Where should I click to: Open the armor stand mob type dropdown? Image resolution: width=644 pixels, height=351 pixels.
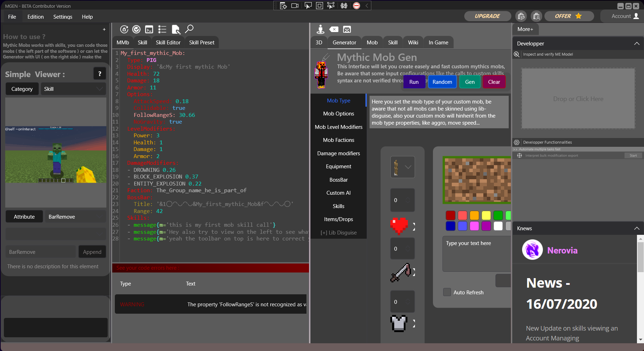click(402, 167)
